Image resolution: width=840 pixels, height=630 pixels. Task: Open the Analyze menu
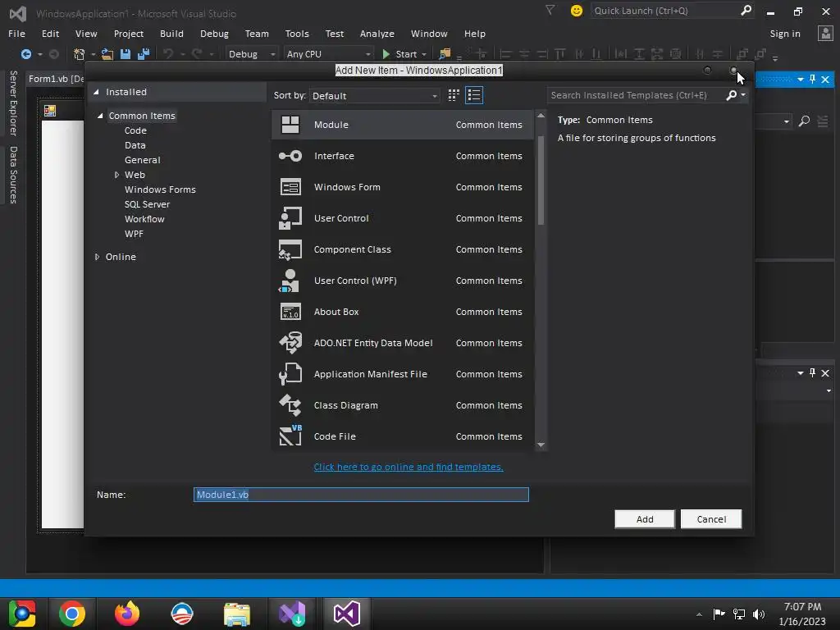point(377,33)
